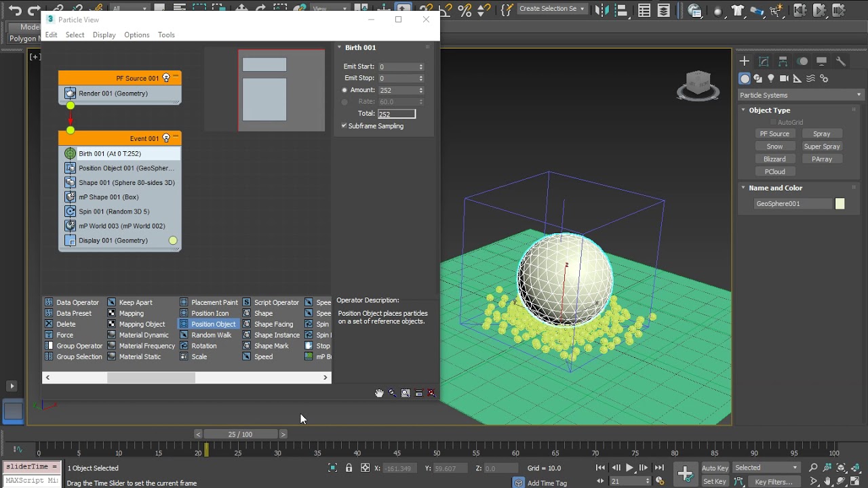The width and height of the screenshot is (868, 488).
Task: Click the Position Object operator in depot
Action: (208, 324)
